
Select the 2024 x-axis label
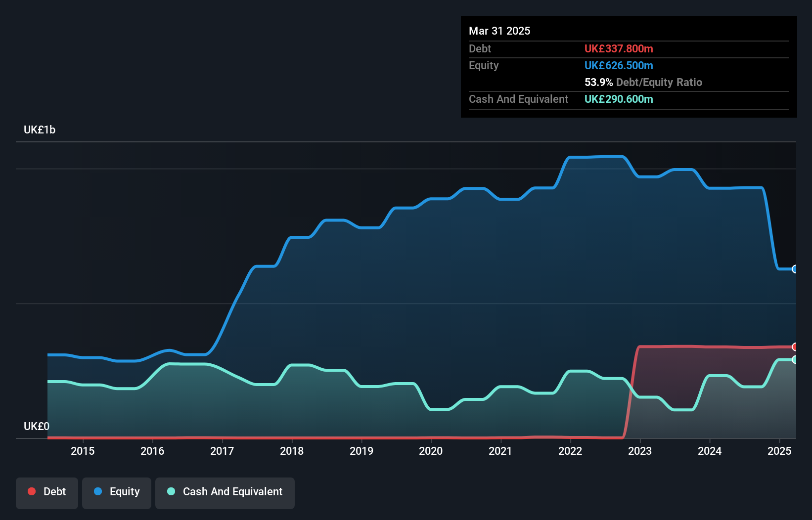coord(710,451)
